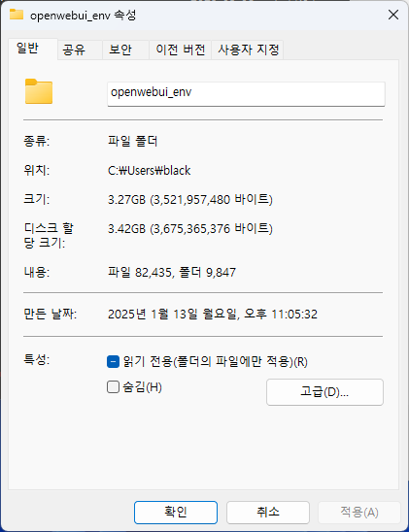The image size is (409, 532).
Task: Click the 만든 날짜: label
Action: click(x=50, y=315)
